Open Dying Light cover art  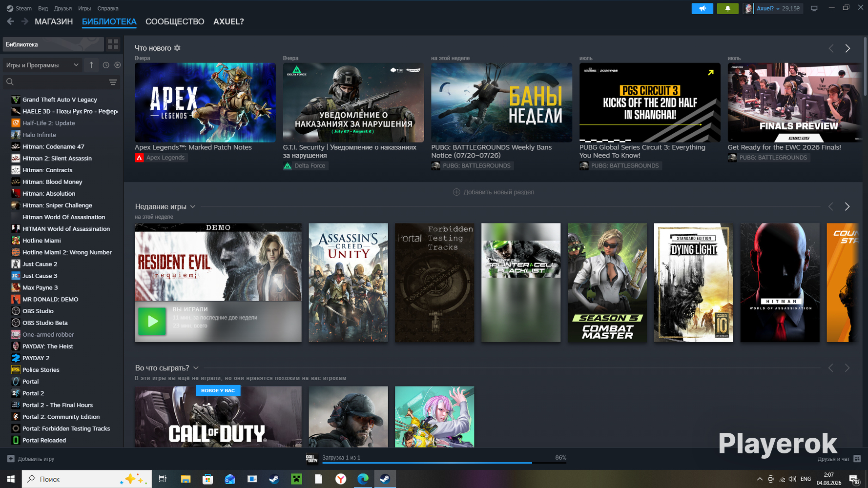(694, 283)
